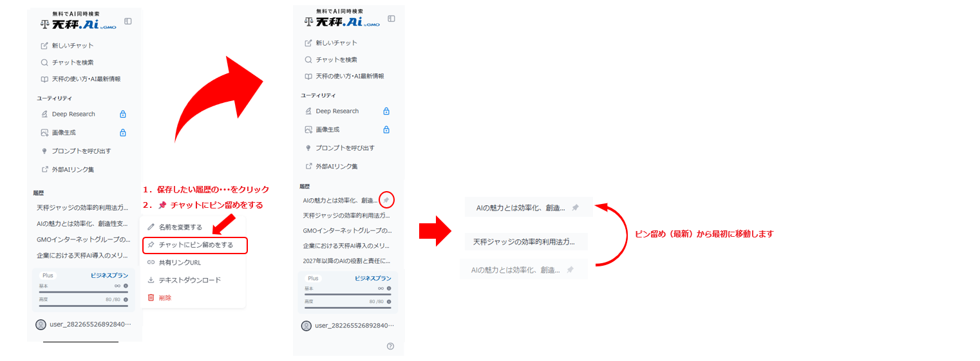
Task: Open the user_282265526892840 account row in left sidebar
Action: (x=84, y=324)
